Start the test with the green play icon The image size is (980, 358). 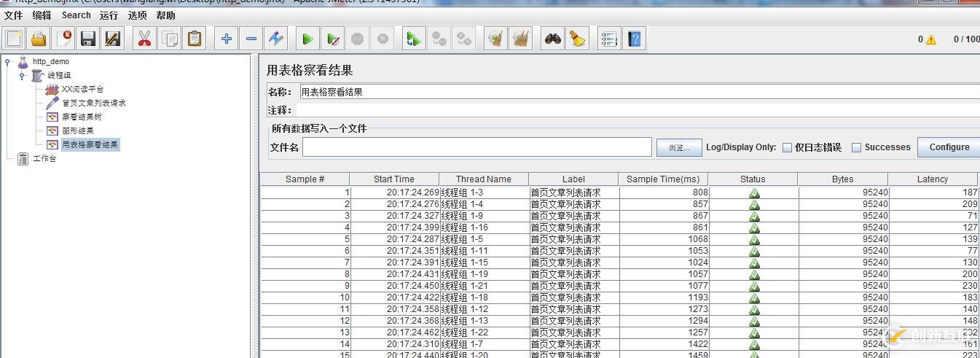point(307,39)
